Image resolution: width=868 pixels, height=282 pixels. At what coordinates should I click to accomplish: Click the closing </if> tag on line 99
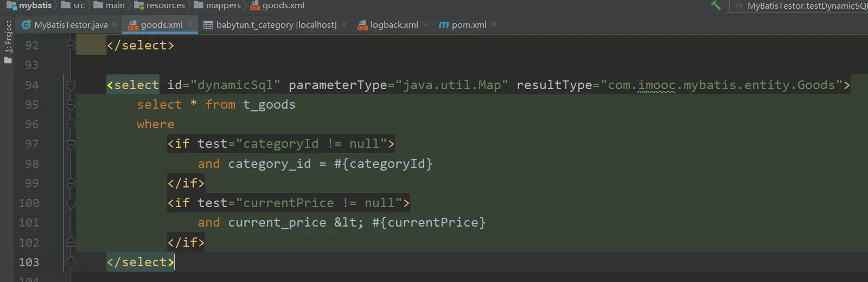(x=186, y=183)
